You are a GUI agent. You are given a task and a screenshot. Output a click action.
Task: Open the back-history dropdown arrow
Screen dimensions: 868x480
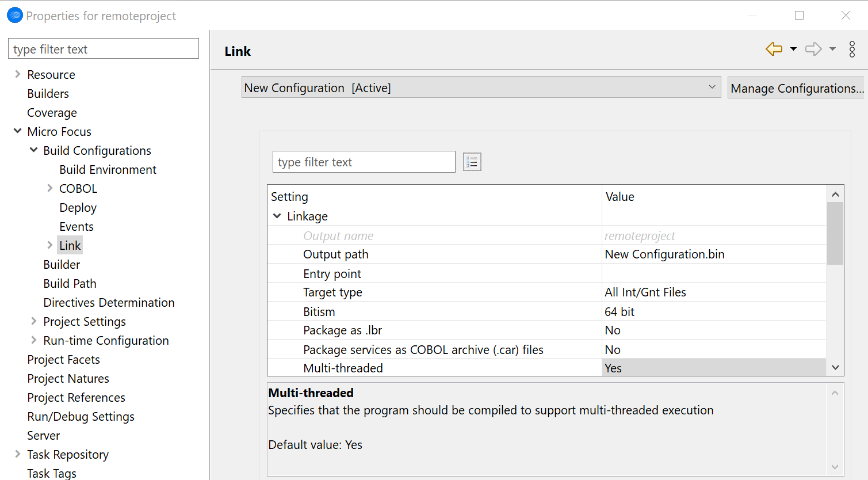[x=793, y=49]
